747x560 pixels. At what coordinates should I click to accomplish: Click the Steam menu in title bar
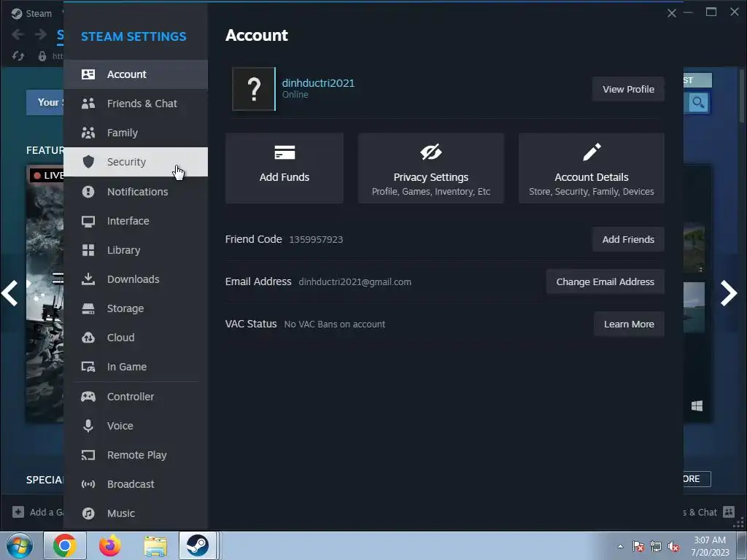[32, 13]
